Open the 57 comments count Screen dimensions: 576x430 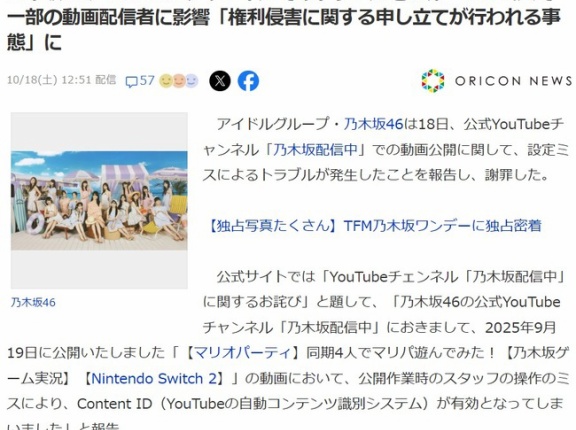[x=147, y=81]
